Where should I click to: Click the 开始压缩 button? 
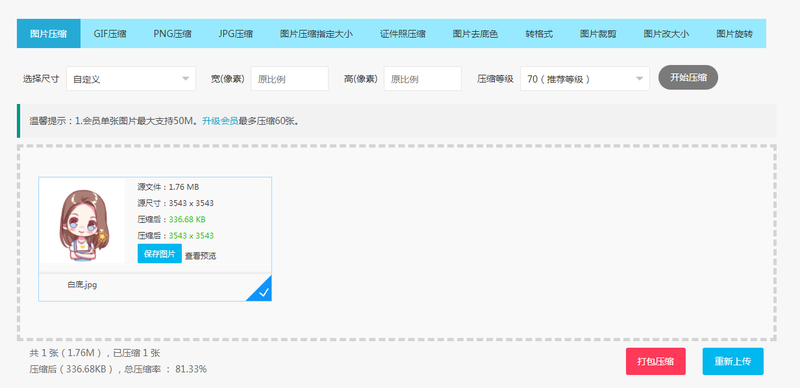[688, 78]
